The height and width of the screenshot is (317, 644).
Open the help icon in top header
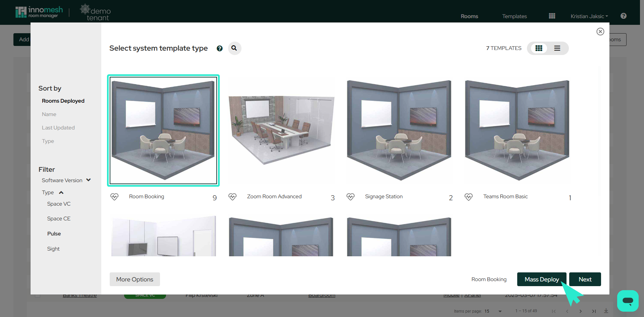[x=624, y=16]
